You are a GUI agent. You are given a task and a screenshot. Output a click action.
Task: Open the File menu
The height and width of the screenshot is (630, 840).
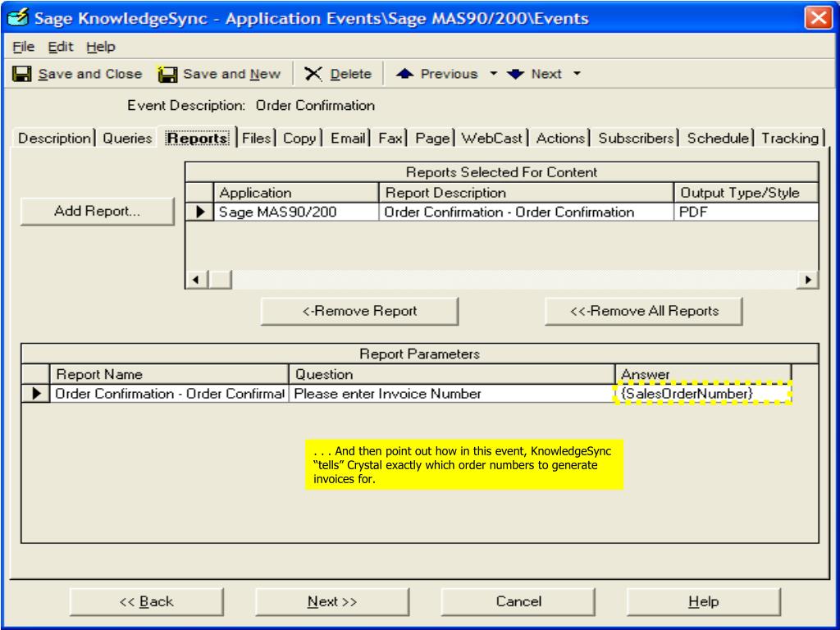23,47
